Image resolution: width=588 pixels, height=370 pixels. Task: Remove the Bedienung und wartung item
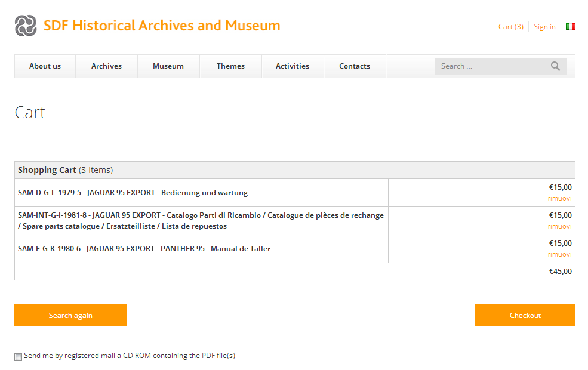point(559,198)
